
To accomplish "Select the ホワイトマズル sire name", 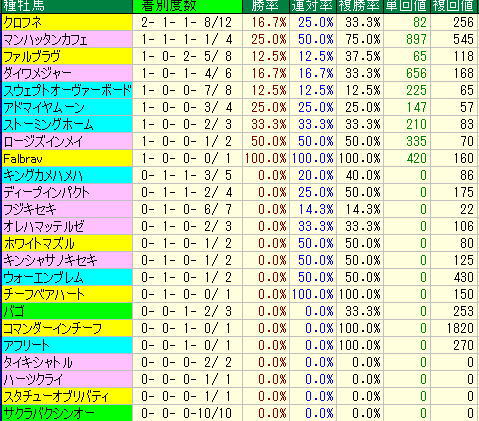I will (39, 243).
